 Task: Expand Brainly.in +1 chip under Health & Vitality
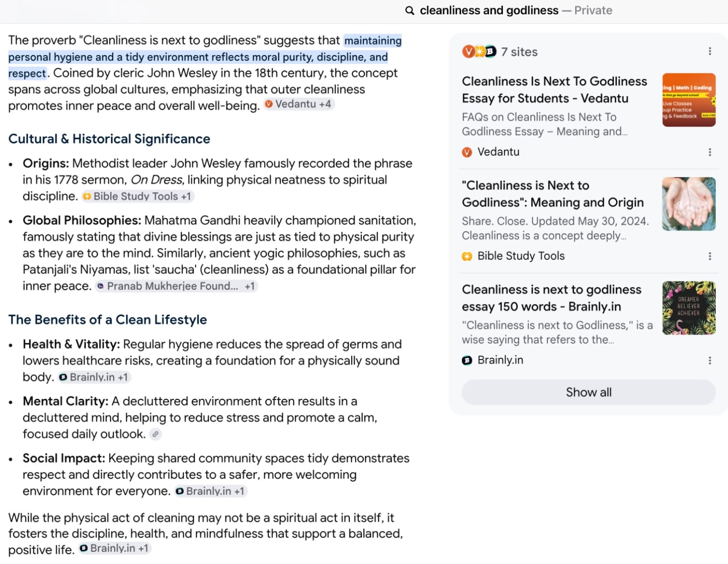[x=95, y=377]
